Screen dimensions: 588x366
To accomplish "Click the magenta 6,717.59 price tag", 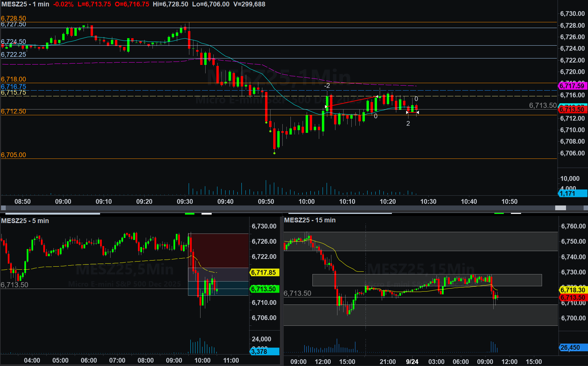I will click(x=572, y=86).
